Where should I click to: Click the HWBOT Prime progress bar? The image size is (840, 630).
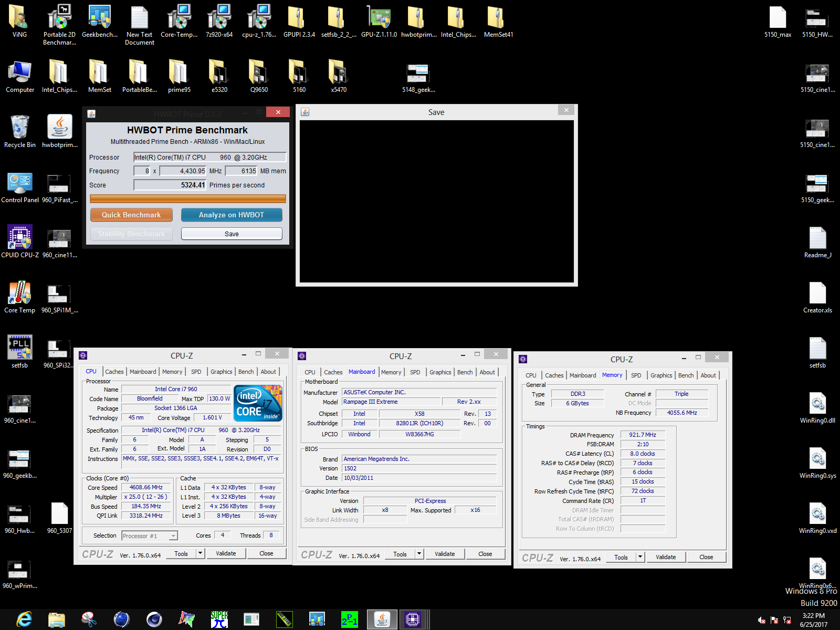(188, 198)
